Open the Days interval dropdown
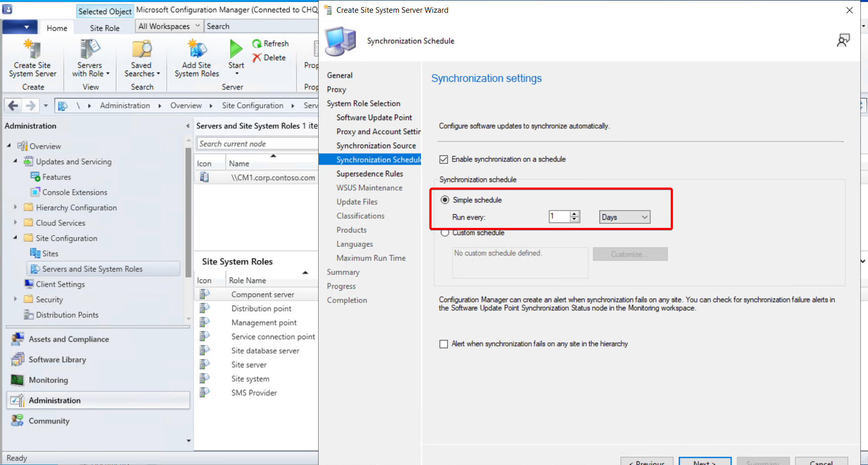The height and width of the screenshot is (465, 868). [x=625, y=217]
